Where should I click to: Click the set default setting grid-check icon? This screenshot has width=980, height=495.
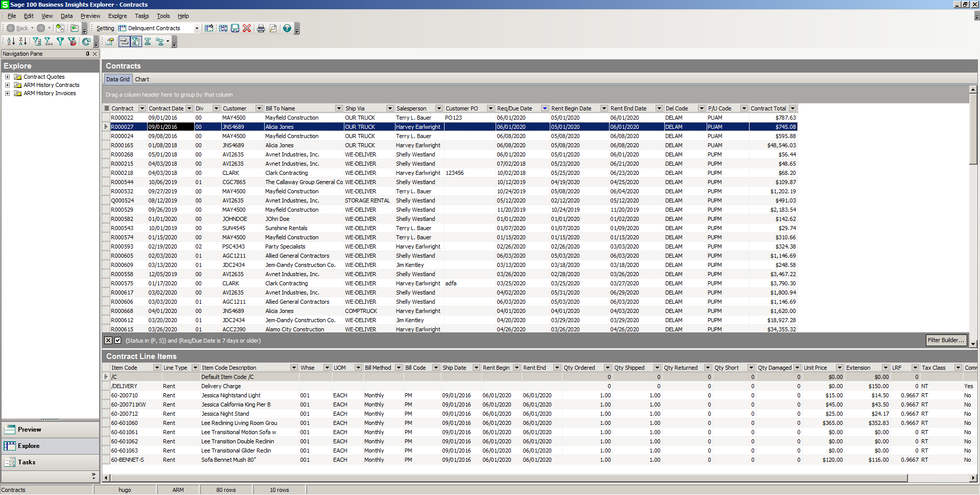click(209, 28)
